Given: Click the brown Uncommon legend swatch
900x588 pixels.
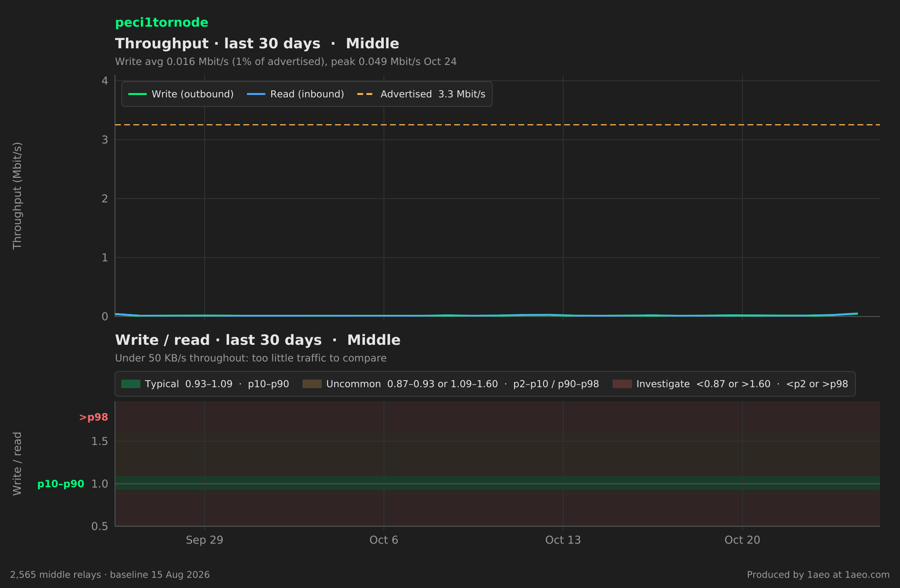Looking at the screenshot, I should coord(312,384).
